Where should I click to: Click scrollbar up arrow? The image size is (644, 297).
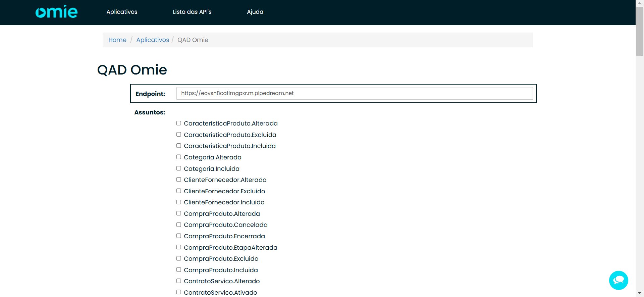(x=640, y=3)
